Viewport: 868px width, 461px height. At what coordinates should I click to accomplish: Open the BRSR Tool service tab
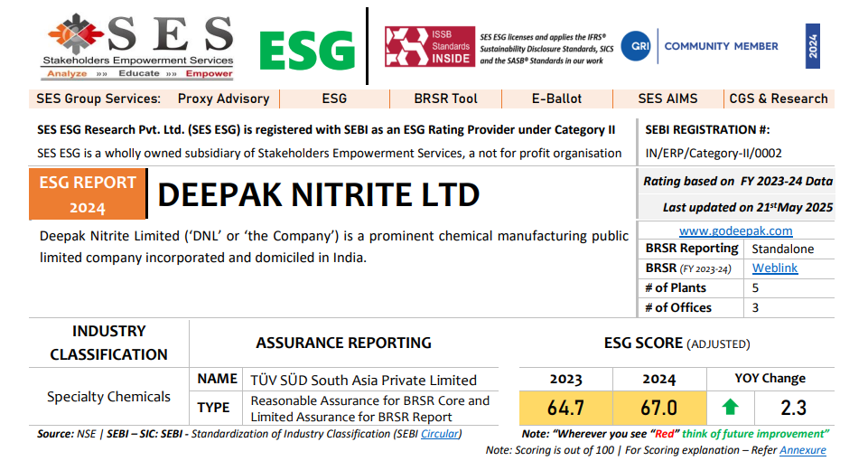point(445,99)
